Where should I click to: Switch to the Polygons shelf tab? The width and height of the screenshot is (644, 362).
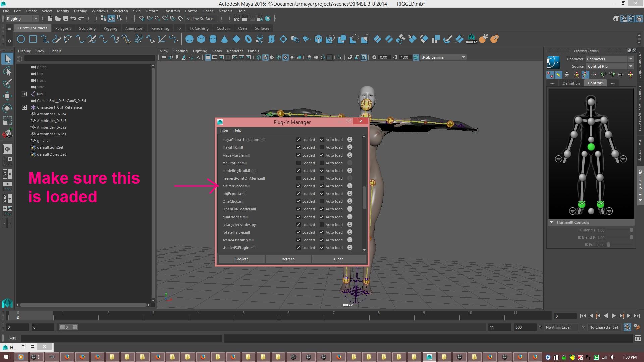click(63, 28)
